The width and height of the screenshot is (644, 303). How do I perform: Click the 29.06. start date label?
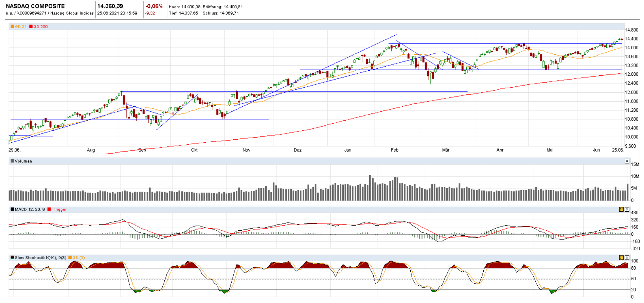click(14, 150)
